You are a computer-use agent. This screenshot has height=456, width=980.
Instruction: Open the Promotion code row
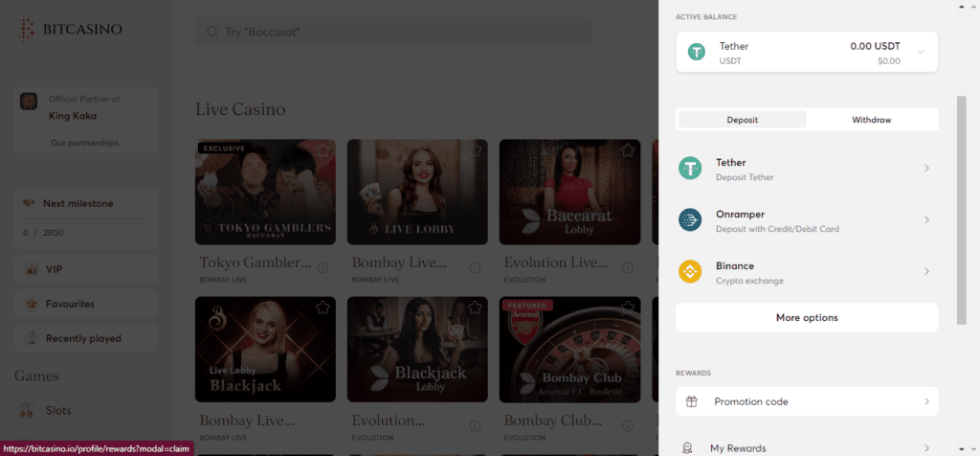[x=807, y=401]
